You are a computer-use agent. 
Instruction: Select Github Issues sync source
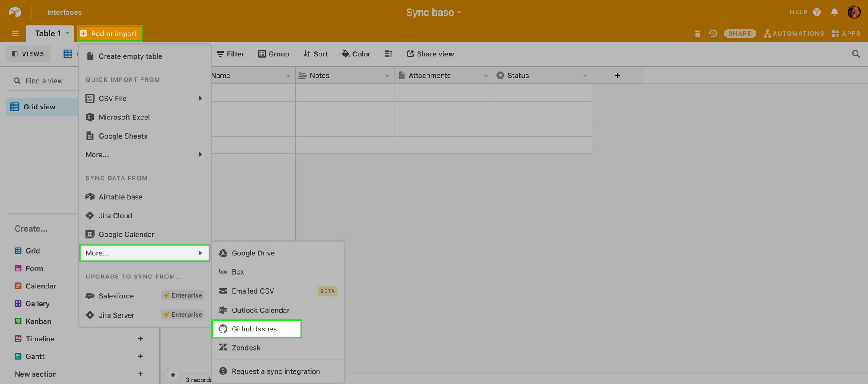coord(256,329)
